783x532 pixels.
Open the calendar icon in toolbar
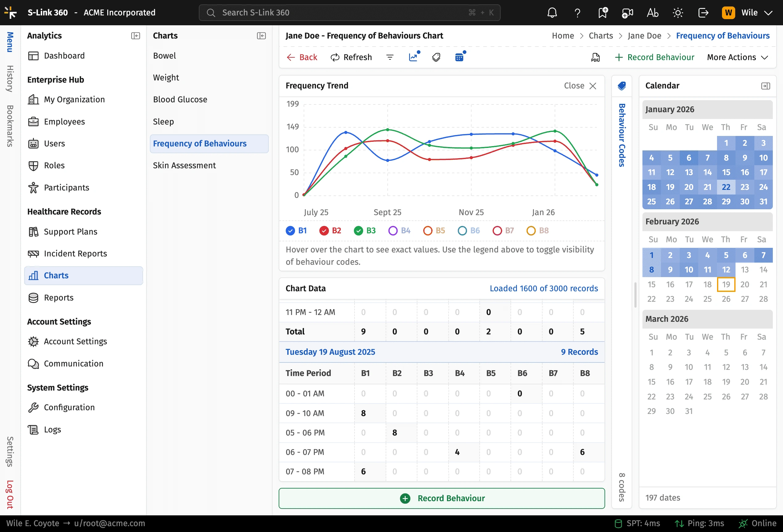[x=459, y=57]
